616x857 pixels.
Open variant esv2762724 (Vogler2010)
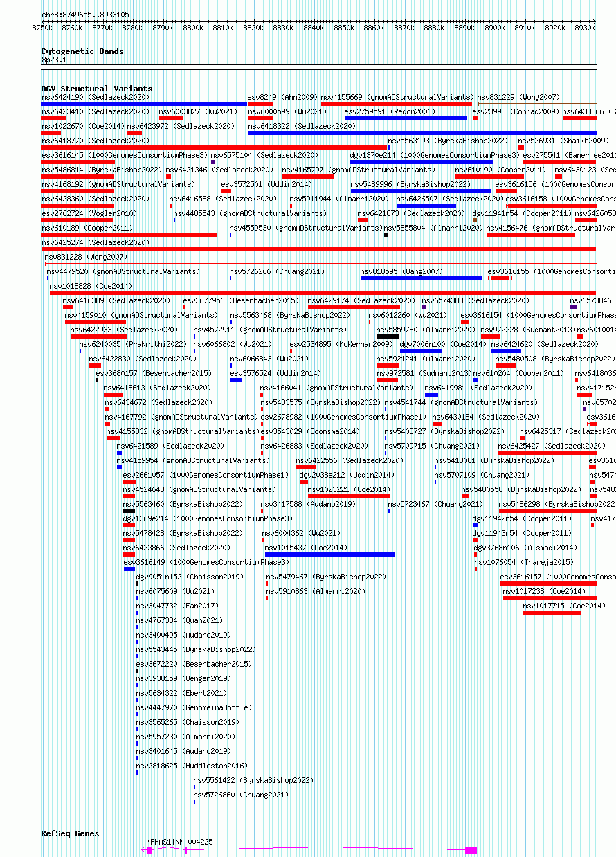point(89,213)
